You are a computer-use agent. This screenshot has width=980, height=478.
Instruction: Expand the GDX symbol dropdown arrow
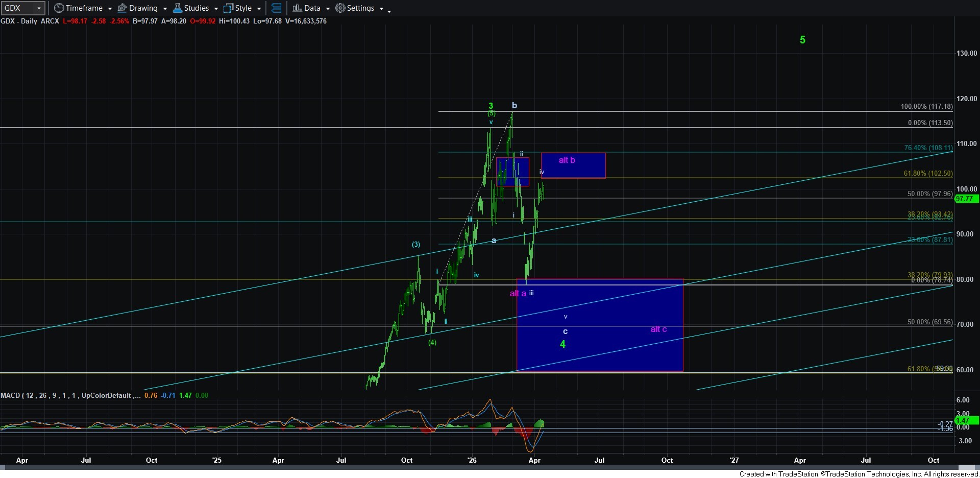[39, 8]
